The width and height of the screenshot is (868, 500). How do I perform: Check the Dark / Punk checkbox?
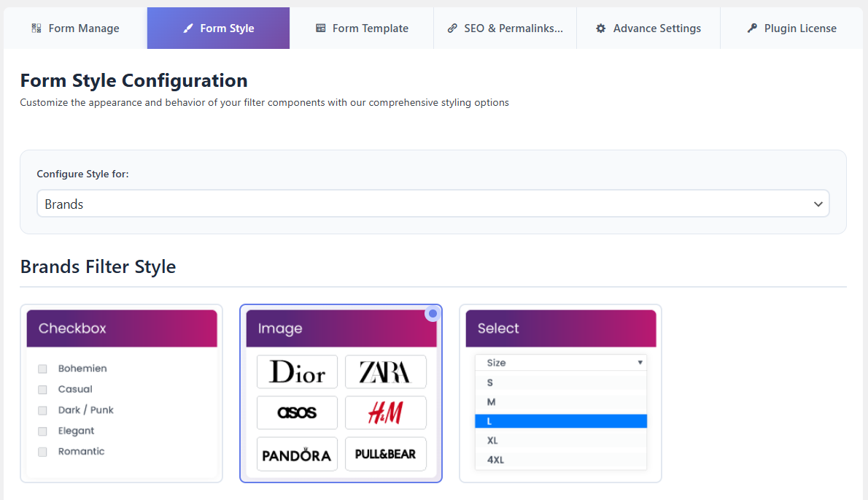(x=42, y=410)
